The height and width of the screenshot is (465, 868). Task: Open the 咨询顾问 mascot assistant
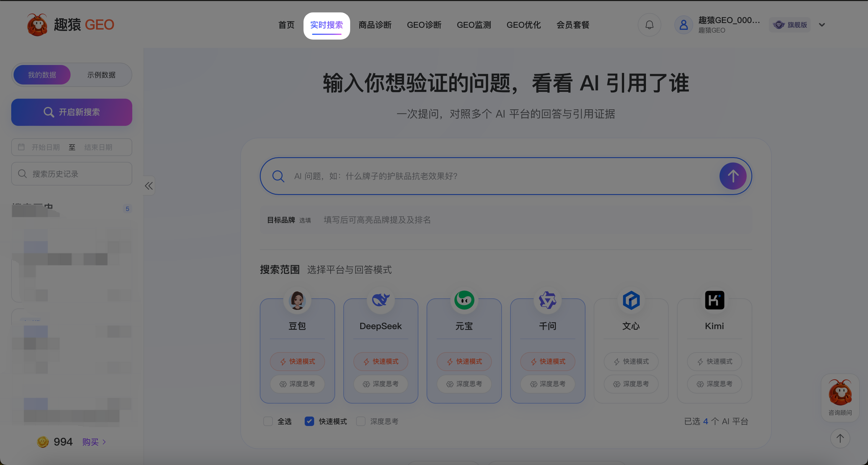point(840,397)
